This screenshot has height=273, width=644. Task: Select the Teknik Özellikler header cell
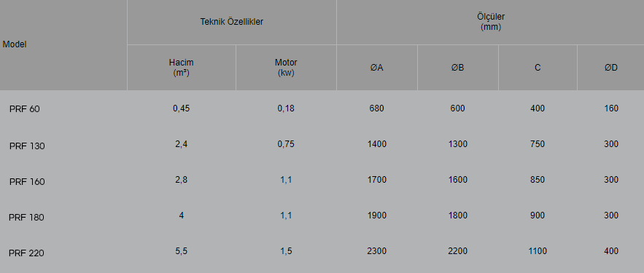pos(232,22)
